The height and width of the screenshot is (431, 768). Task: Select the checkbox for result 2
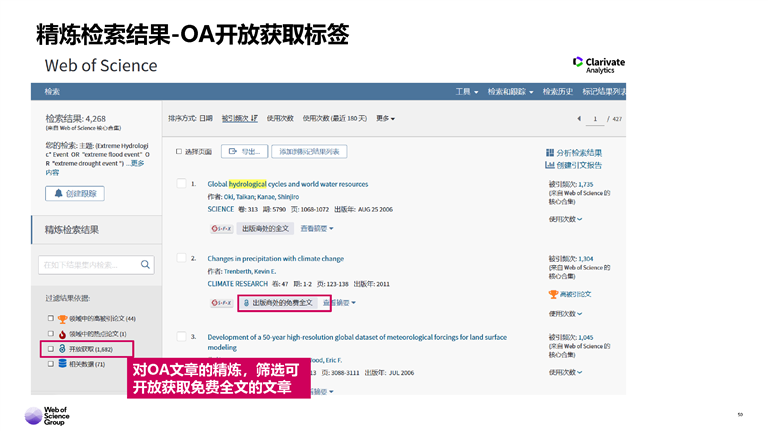pyautogui.click(x=181, y=258)
